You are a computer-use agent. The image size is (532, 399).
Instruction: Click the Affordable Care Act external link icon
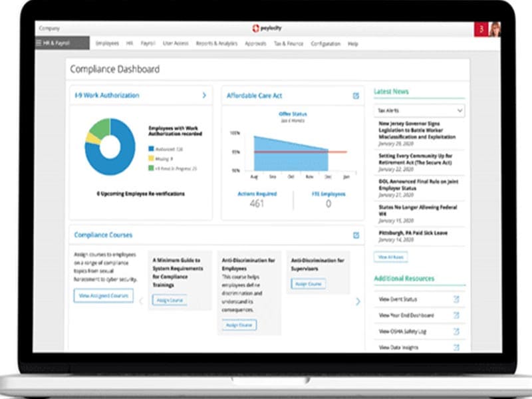point(355,94)
